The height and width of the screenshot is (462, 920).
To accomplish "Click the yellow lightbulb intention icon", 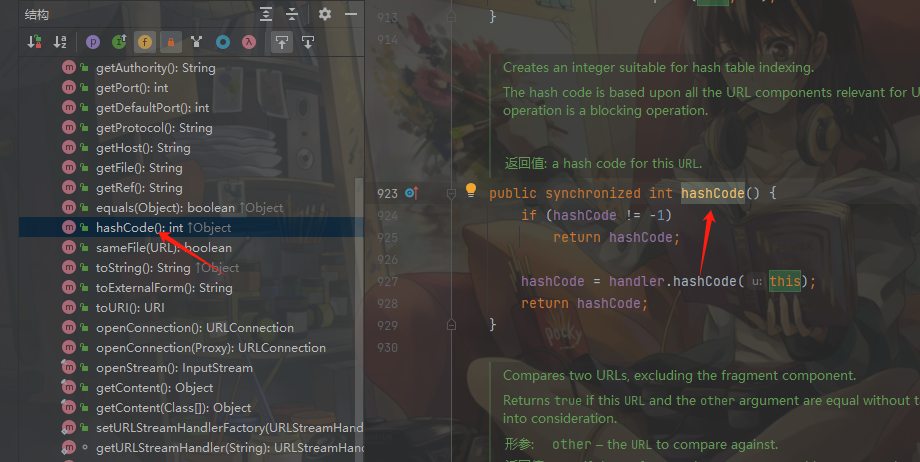I will coord(471,189).
